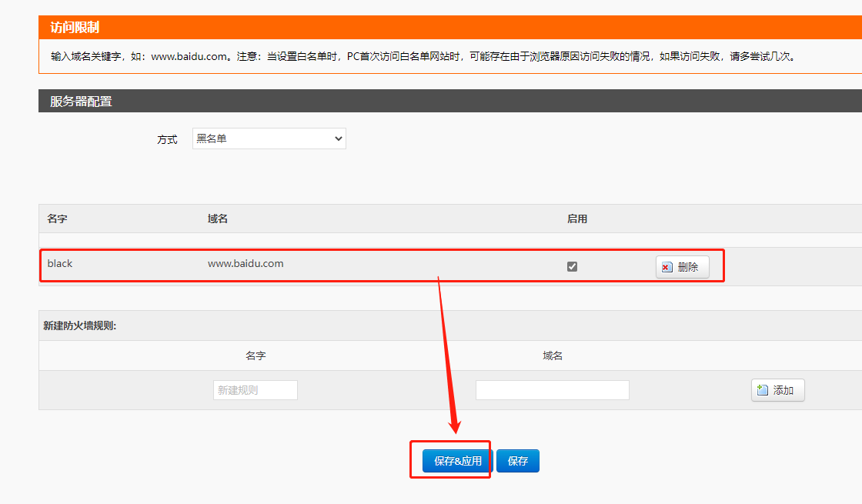Viewport: 862px width, 504px height.
Task: Click the 名字 column header in the rules table
Action: point(58,219)
